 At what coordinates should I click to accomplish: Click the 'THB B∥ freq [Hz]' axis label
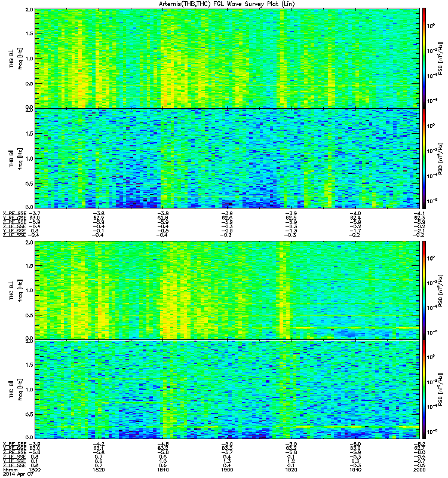[16, 158]
